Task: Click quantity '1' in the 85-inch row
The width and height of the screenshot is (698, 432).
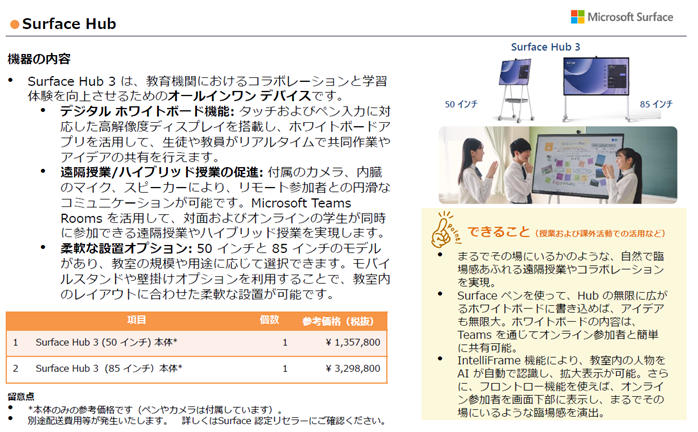Action: point(285,368)
